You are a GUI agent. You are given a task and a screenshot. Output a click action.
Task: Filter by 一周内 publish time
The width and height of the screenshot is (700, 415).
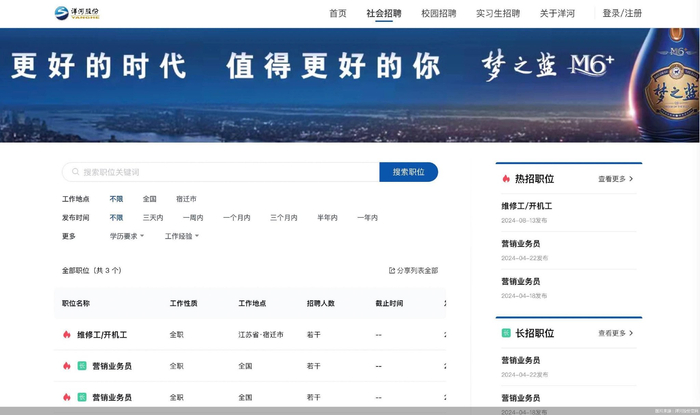pos(193,218)
